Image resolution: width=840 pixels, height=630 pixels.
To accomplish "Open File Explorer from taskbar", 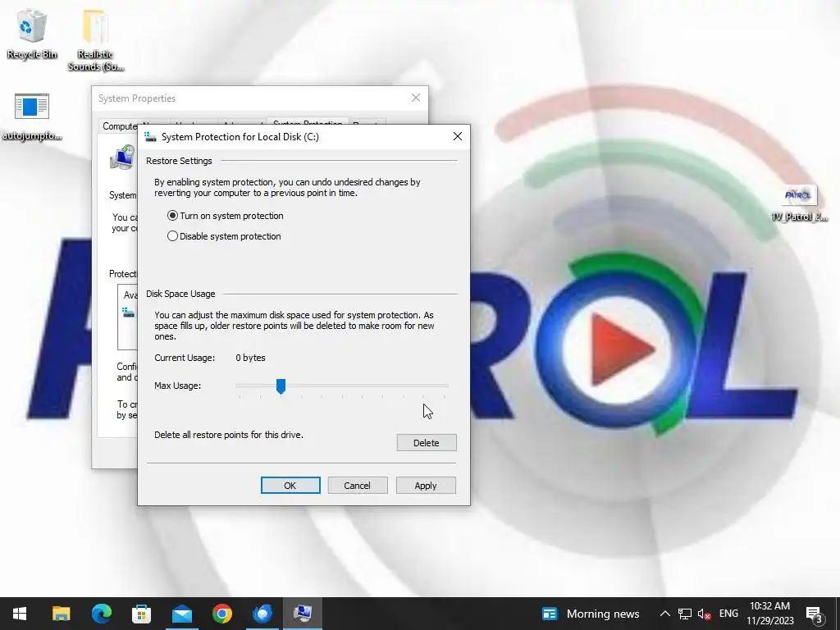I will [x=61, y=614].
